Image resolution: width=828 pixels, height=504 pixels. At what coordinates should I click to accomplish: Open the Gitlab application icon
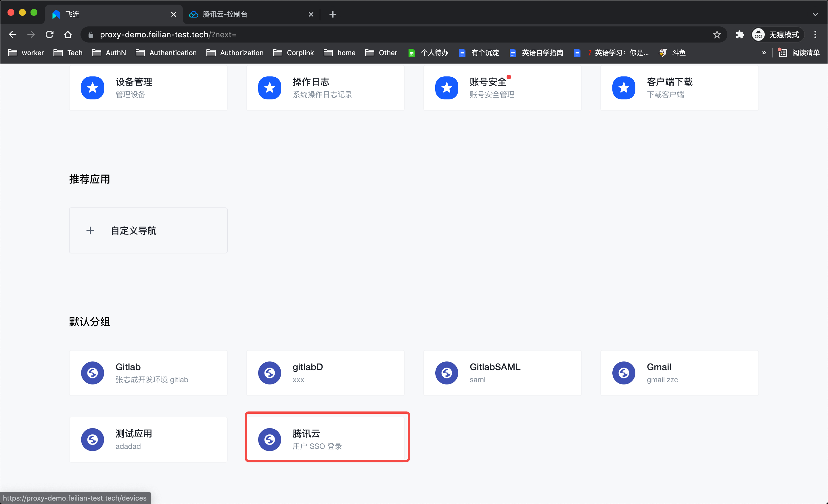[92, 372]
